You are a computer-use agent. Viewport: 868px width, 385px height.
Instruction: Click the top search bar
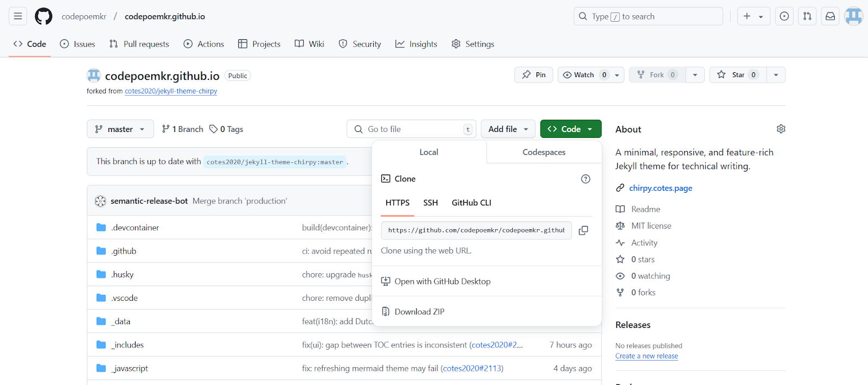click(x=648, y=16)
